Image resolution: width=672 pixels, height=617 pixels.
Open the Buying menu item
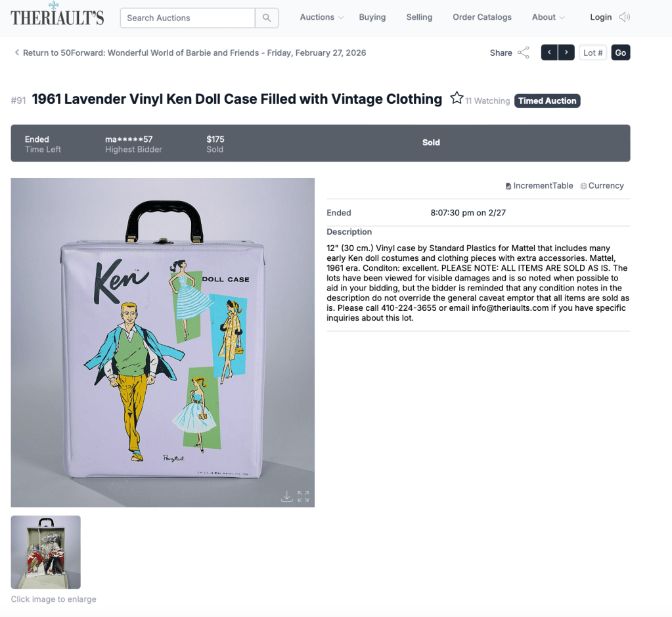pyautogui.click(x=372, y=17)
